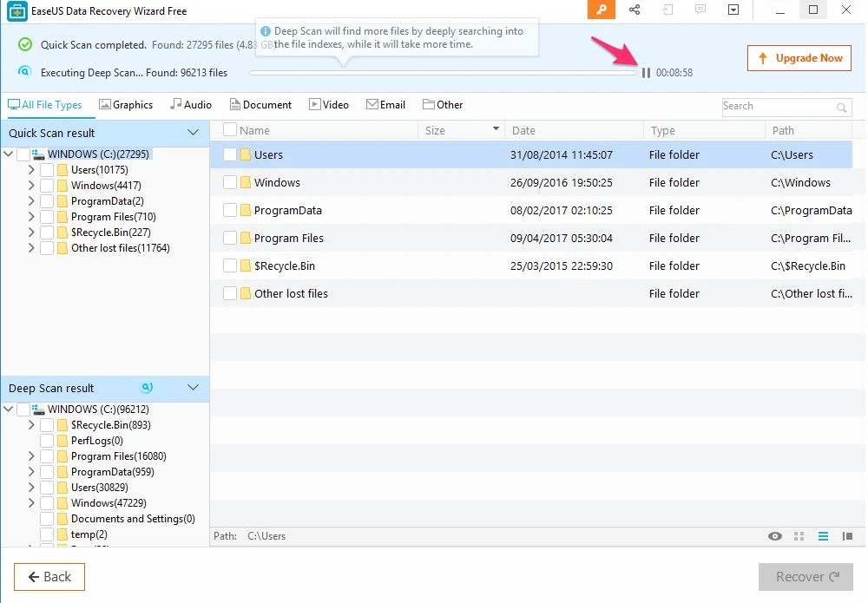Check the $Recycle.Bin row checkbox
The width and height of the screenshot is (868, 603).
(230, 265)
